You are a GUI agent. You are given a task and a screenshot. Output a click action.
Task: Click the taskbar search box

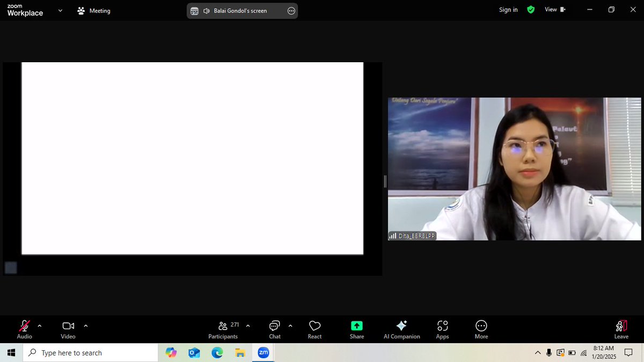[91, 353]
